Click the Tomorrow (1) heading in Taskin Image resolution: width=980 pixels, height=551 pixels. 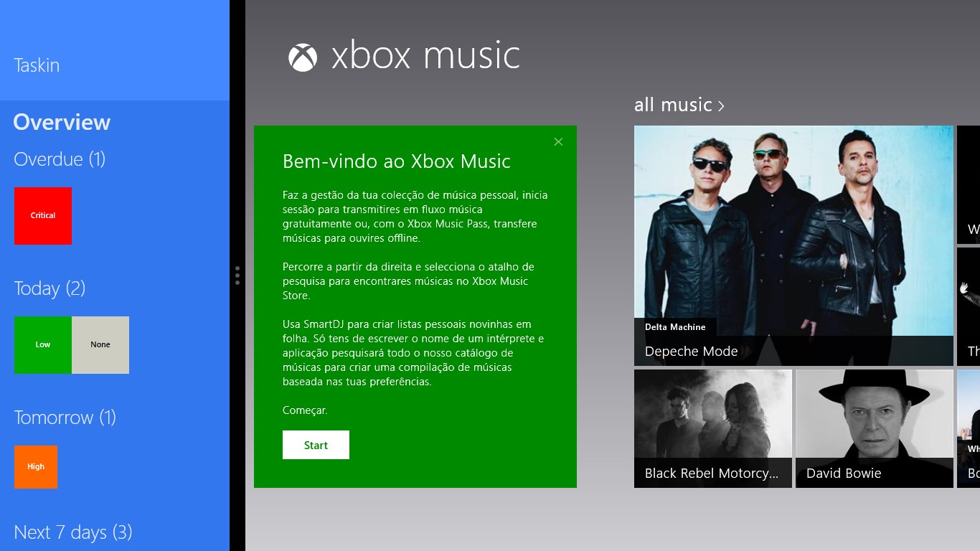[x=65, y=417]
